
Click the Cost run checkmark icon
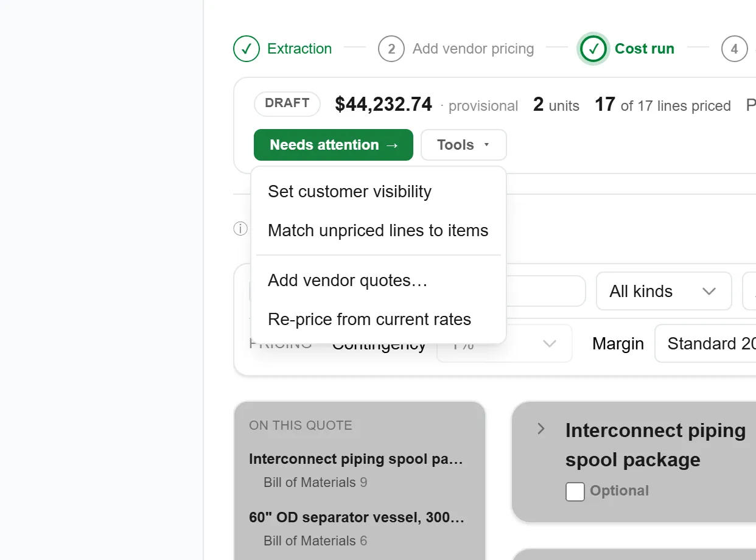(x=593, y=49)
